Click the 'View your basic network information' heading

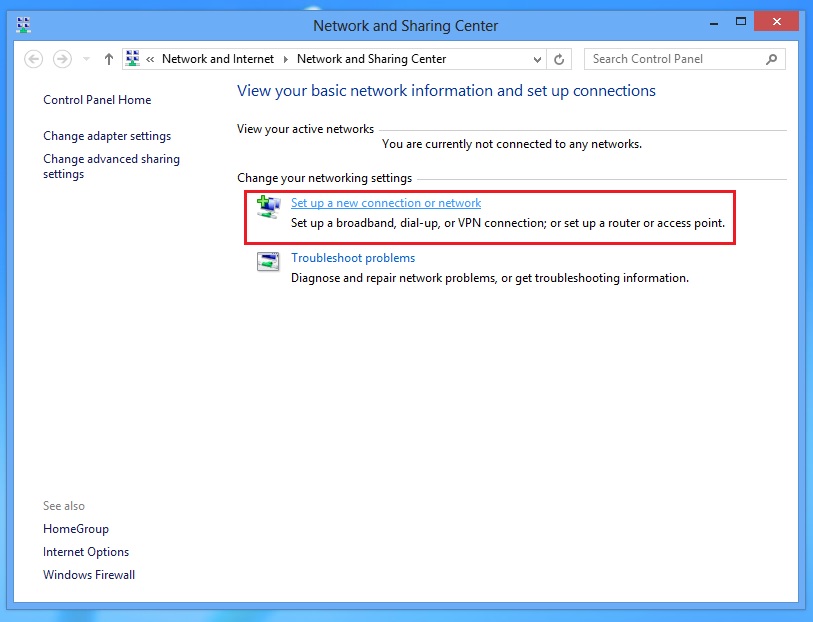[x=446, y=91]
